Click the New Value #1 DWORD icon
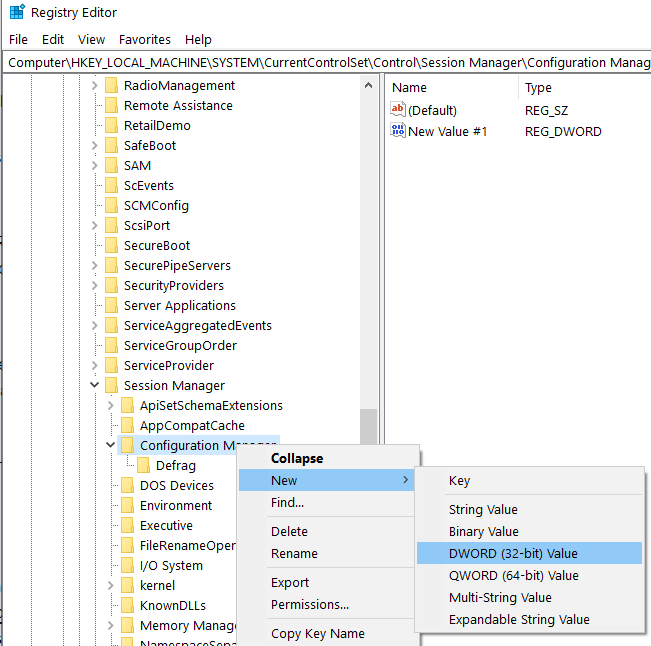651x646 pixels. (x=398, y=131)
